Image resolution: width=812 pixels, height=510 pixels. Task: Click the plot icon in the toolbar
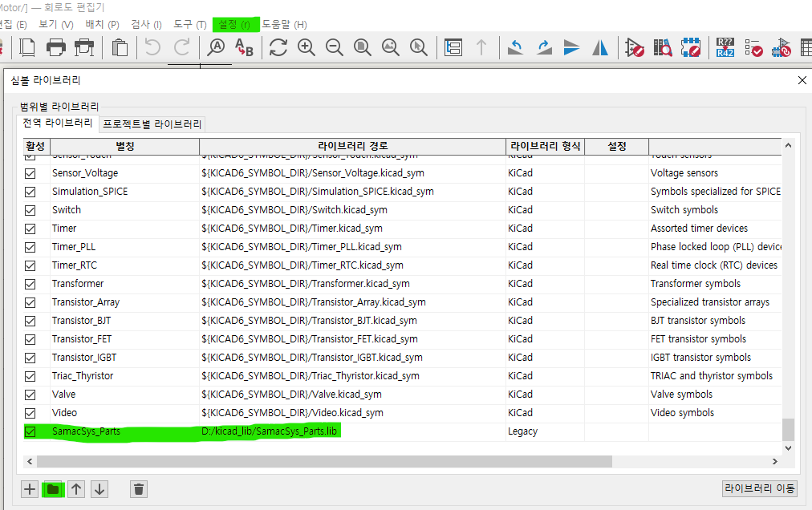[84, 47]
